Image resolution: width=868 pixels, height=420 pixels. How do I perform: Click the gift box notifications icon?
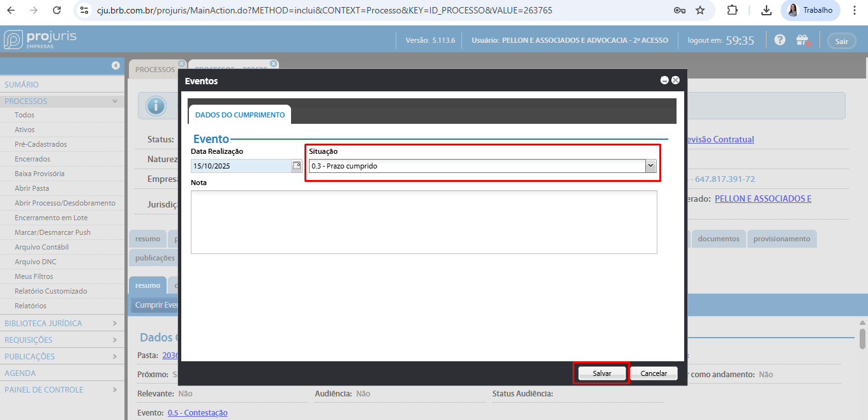click(802, 40)
